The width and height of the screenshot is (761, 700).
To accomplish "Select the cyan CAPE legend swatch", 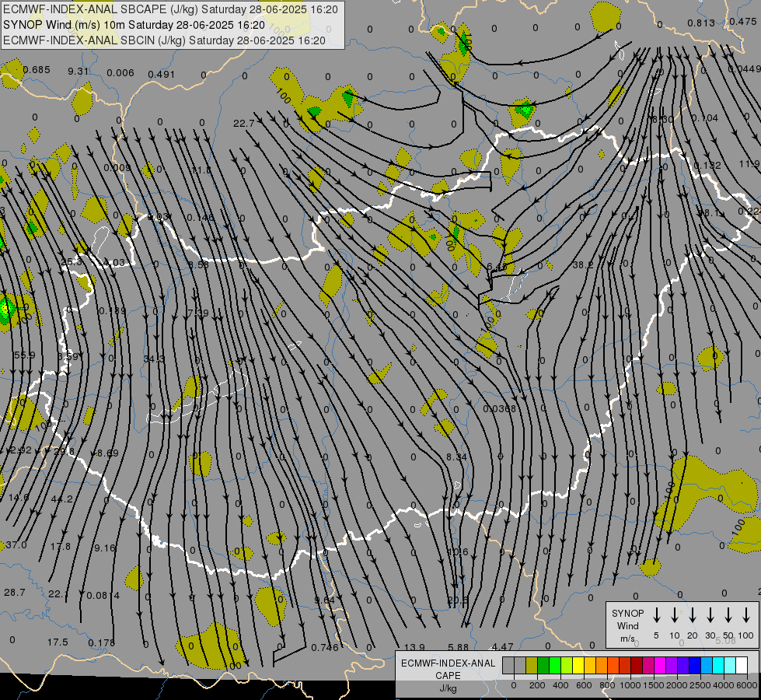I will point(717,666).
